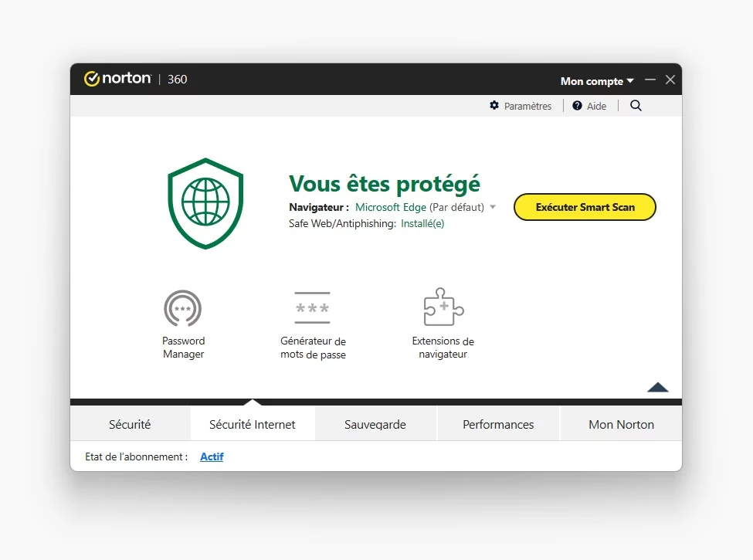This screenshot has height=560, width=753.
Task: Click the Etat de l'abonnement label
Action: [x=137, y=456]
